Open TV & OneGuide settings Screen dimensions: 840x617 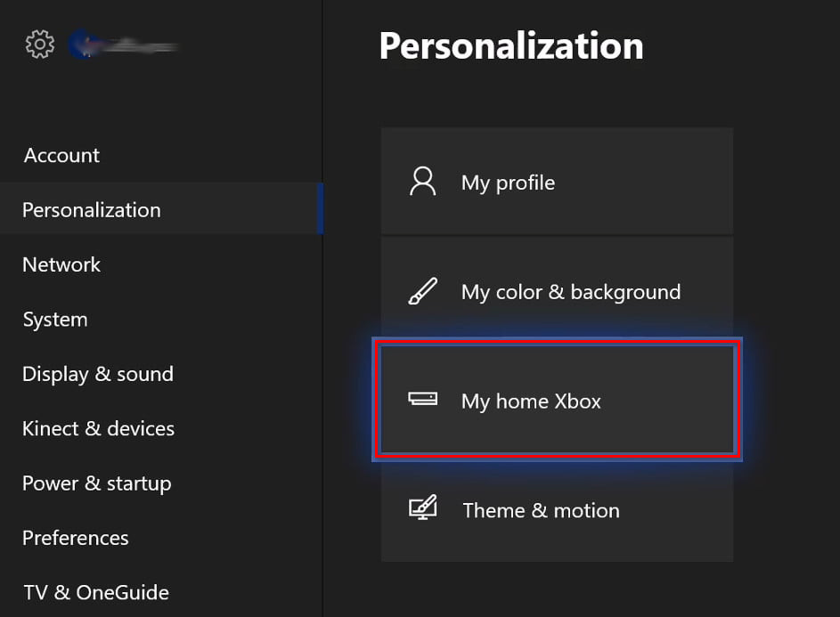(x=95, y=592)
